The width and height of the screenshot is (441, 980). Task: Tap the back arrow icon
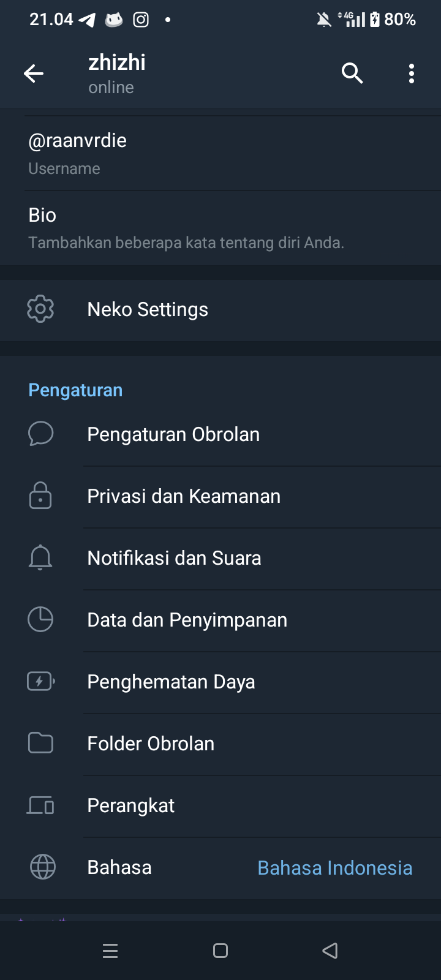(x=34, y=74)
